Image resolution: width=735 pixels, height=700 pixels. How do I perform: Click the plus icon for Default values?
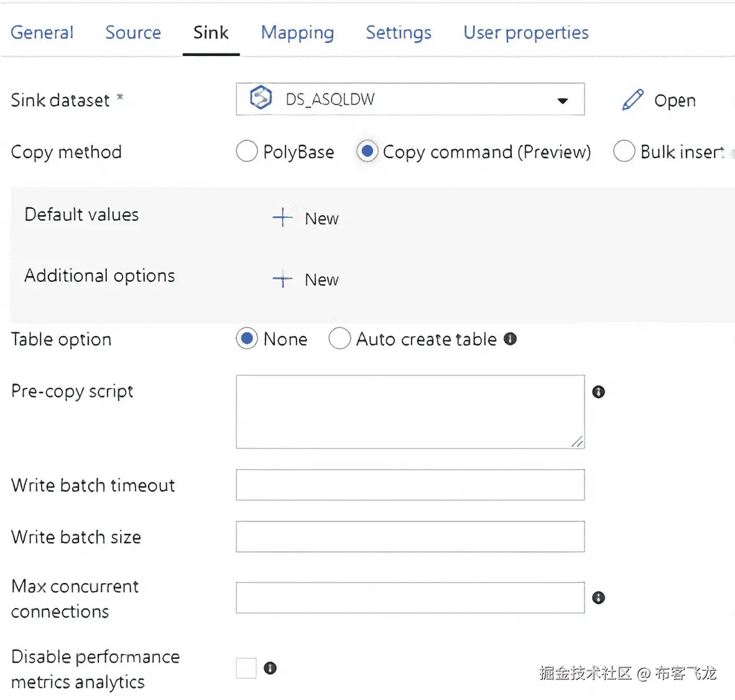282,217
